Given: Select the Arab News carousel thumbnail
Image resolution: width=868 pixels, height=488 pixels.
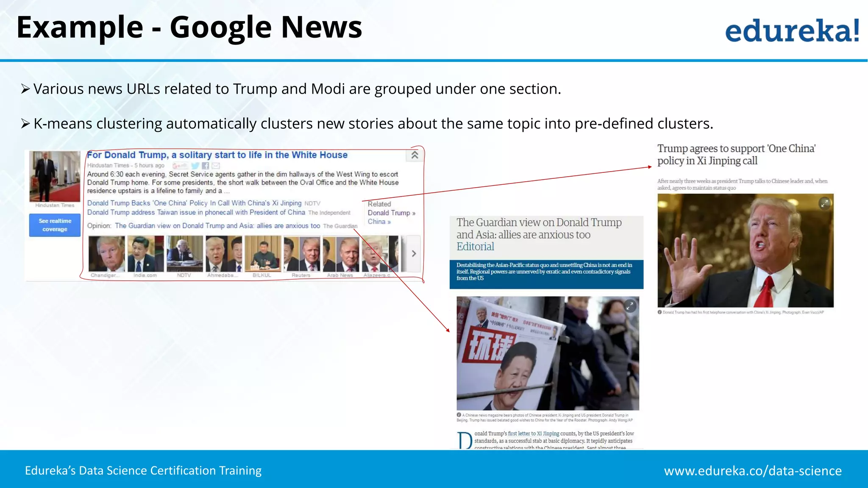Looking at the screenshot, I should tap(341, 254).
